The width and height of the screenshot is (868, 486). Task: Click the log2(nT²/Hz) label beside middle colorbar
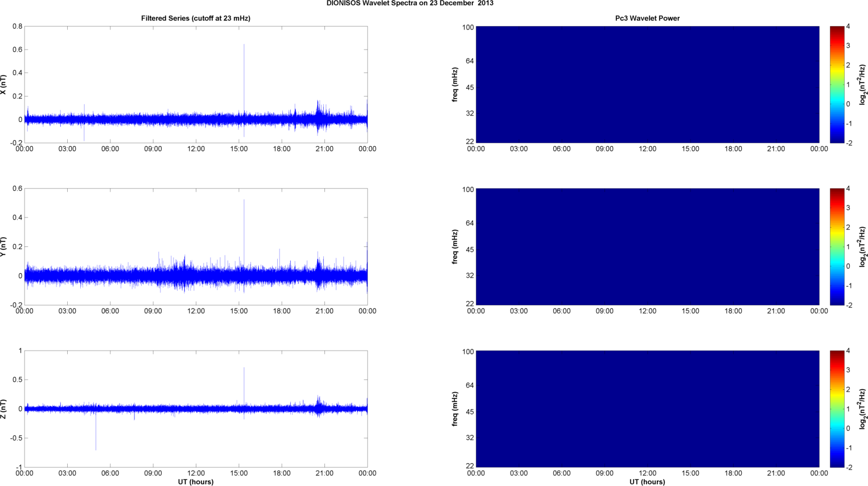(x=863, y=247)
